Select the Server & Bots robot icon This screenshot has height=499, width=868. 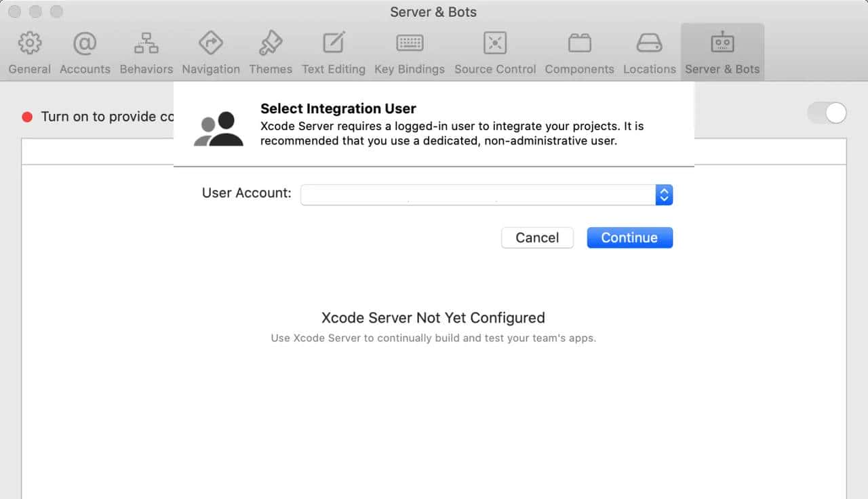(722, 41)
